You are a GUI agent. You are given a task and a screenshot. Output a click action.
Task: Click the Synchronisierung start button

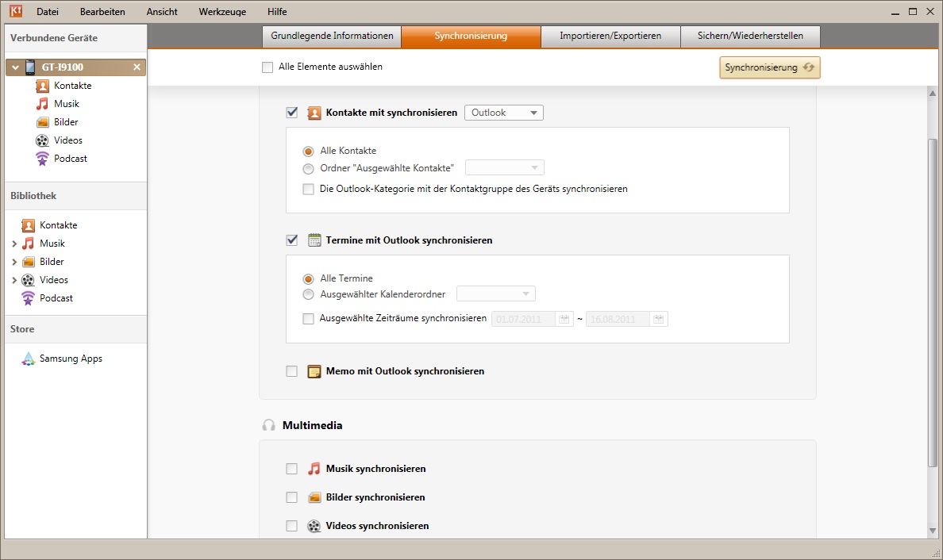(x=769, y=67)
